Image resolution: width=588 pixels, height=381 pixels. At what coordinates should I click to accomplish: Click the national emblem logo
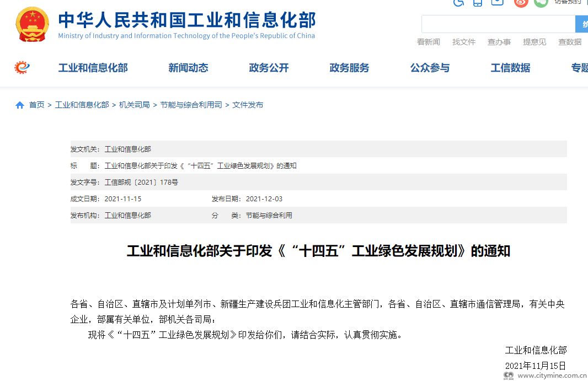pos(32,24)
